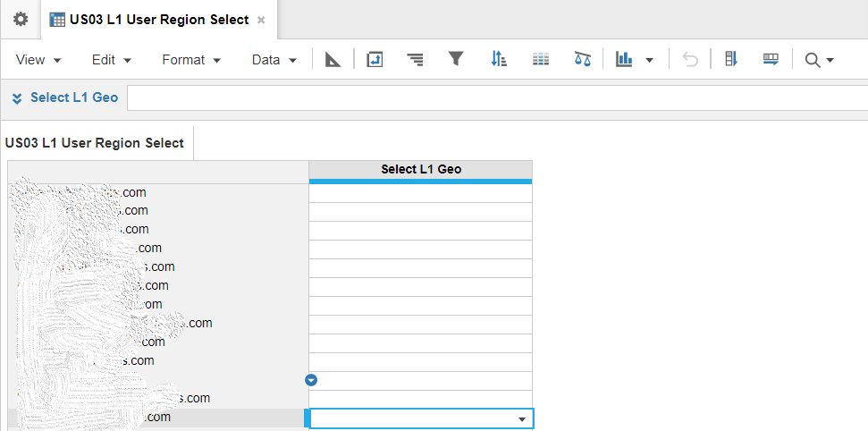
Task: Open dropdown arrow in selected cell
Action: click(521, 419)
